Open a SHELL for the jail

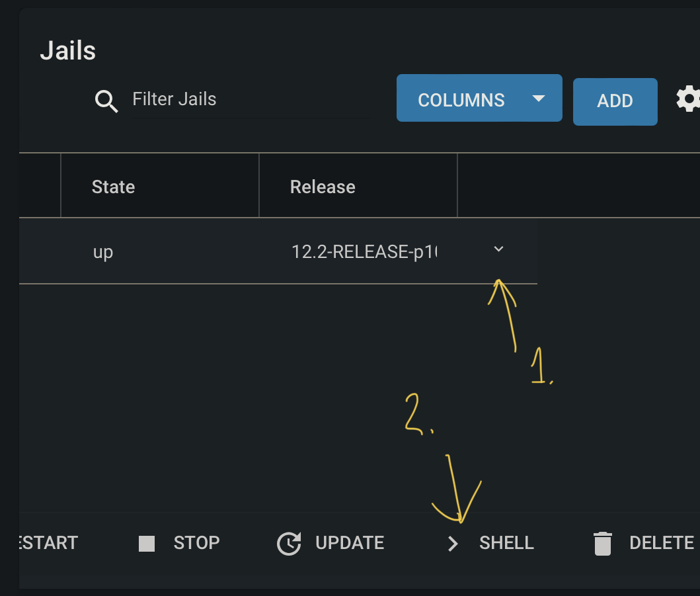(x=506, y=542)
